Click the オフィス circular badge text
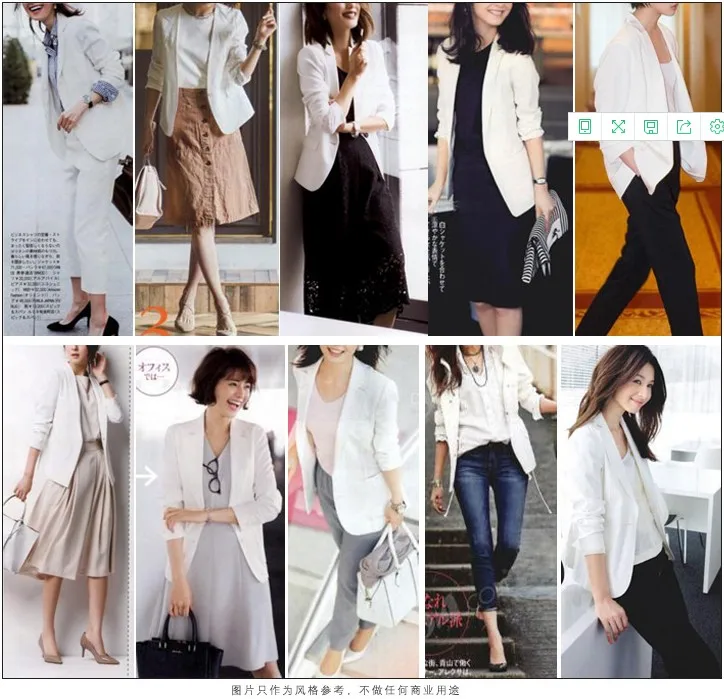The image size is (724, 699). (x=154, y=371)
